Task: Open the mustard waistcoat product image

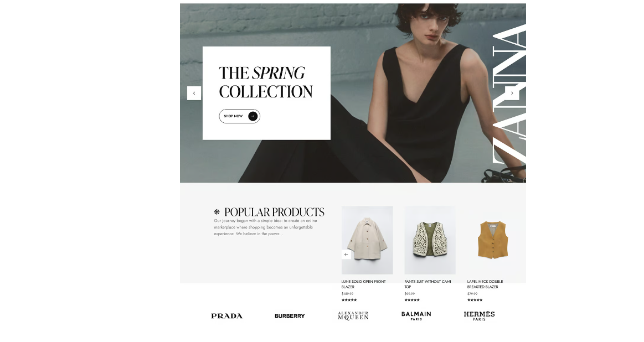Action: click(x=493, y=240)
